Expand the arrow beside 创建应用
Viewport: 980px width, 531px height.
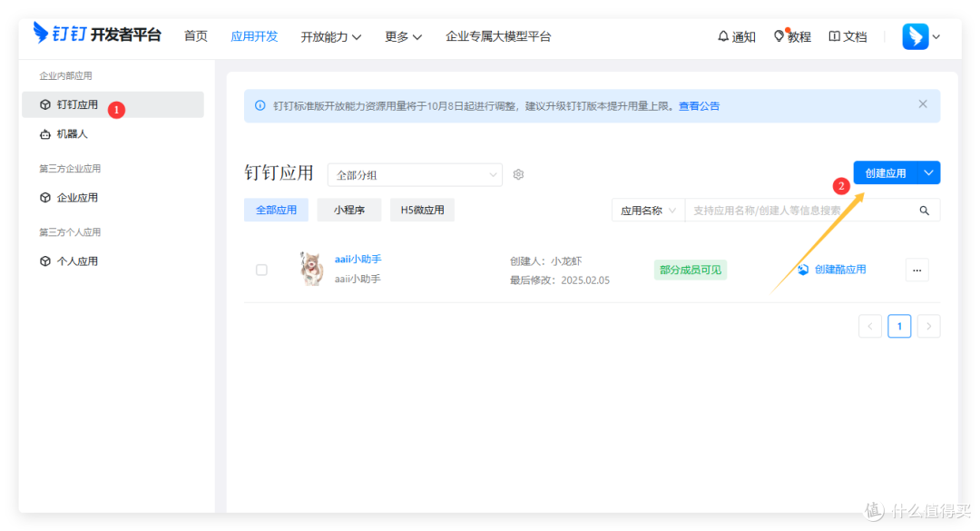pyautogui.click(x=929, y=173)
